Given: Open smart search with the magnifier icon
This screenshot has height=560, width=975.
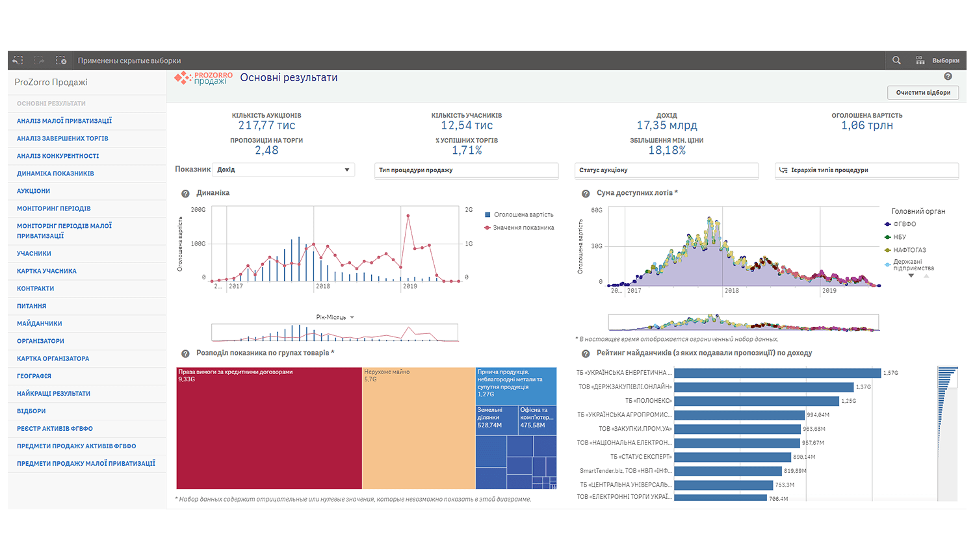Looking at the screenshot, I should pyautogui.click(x=896, y=60).
